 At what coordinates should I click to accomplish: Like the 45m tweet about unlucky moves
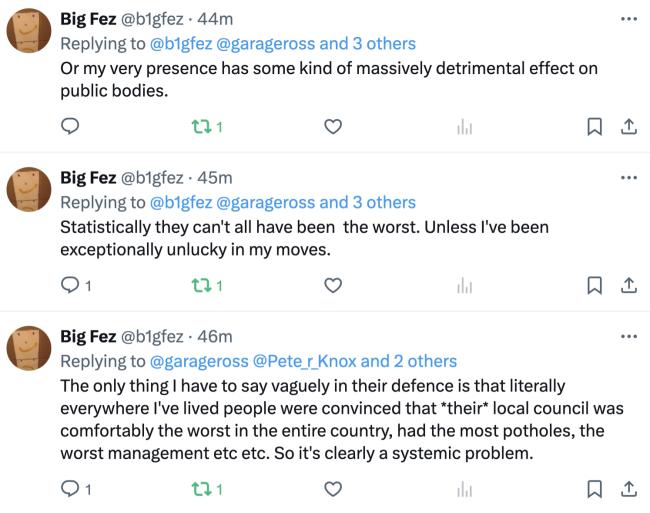coord(333,286)
